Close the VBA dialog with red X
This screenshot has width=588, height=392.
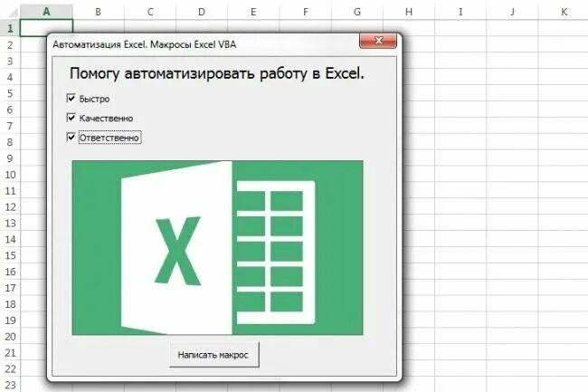378,41
